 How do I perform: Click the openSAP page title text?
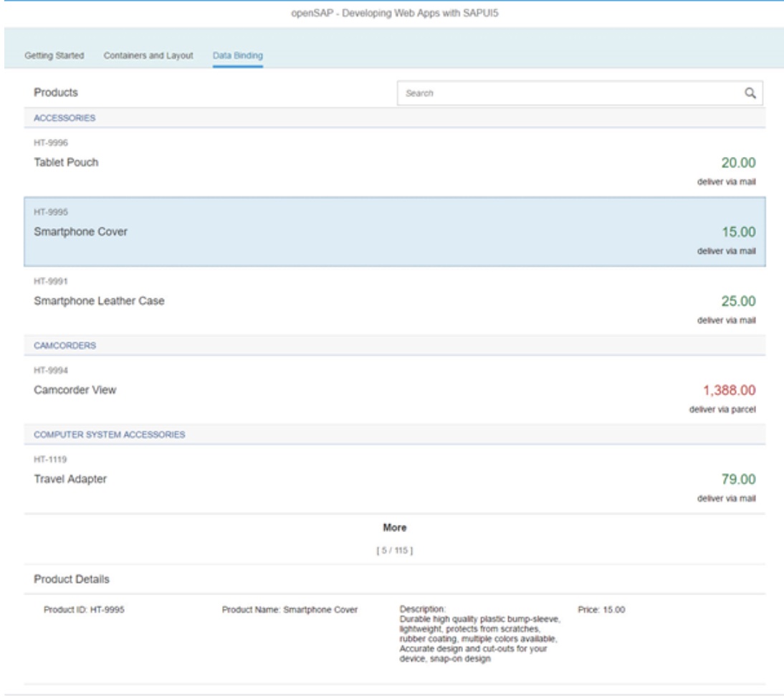tap(394, 13)
